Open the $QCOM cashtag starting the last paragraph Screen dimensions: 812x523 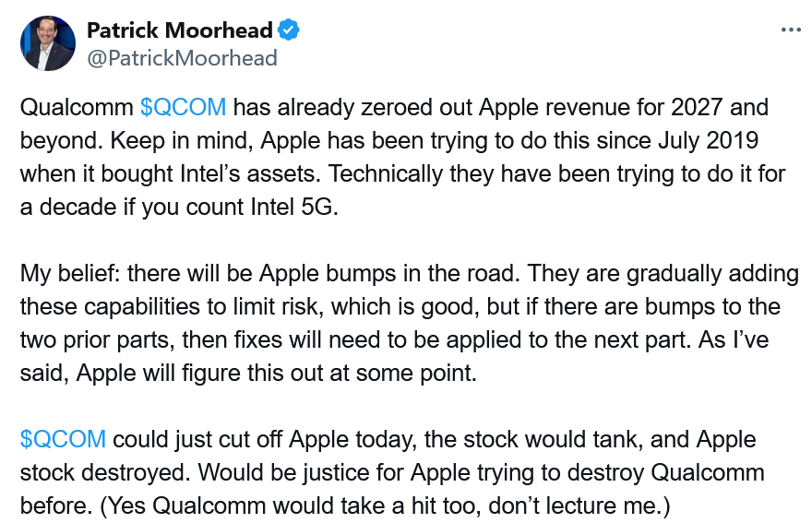tap(63, 439)
